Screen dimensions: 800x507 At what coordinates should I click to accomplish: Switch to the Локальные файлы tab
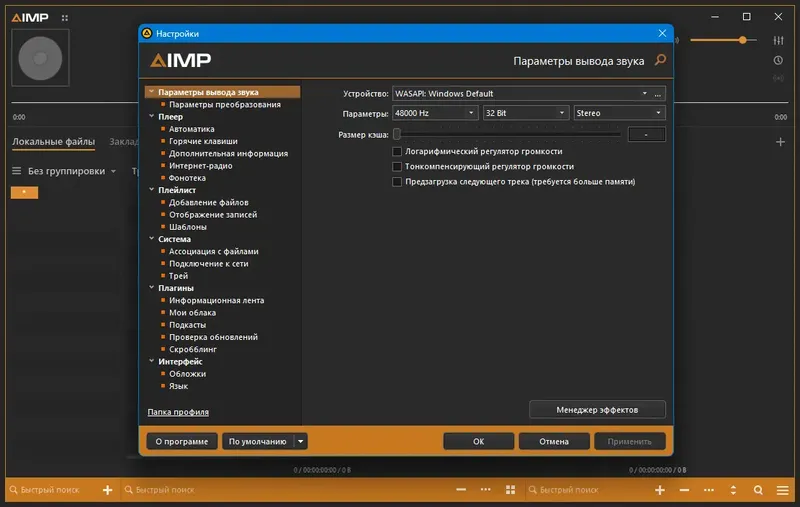coord(54,142)
